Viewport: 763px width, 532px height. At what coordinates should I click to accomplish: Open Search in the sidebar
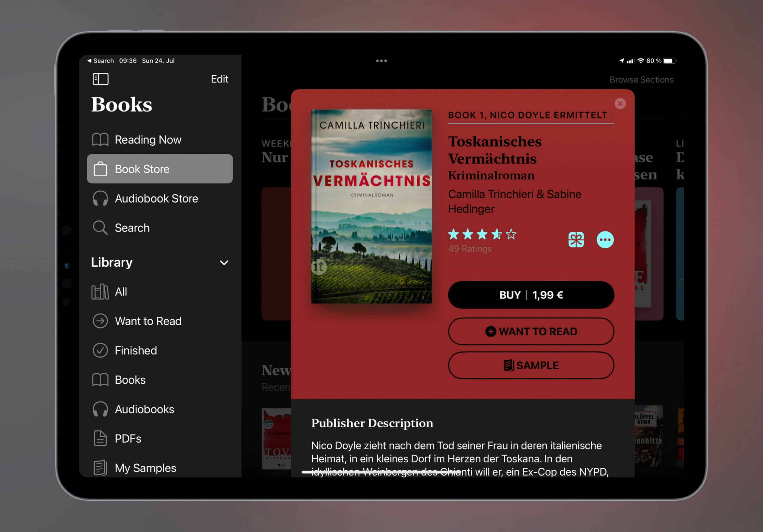(x=160, y=228)
